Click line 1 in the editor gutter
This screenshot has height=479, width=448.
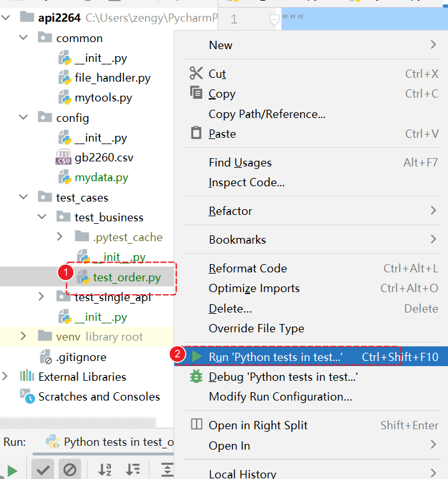234,20
